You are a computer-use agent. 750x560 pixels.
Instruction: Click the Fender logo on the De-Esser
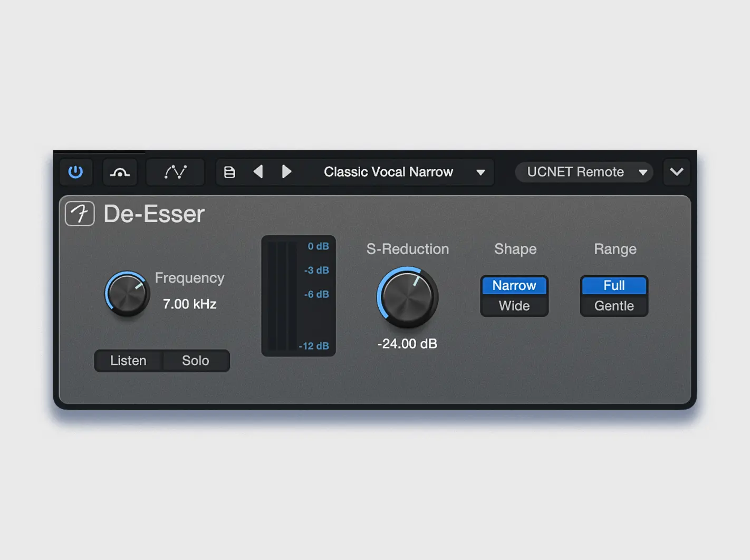click(x=79, y=214)
